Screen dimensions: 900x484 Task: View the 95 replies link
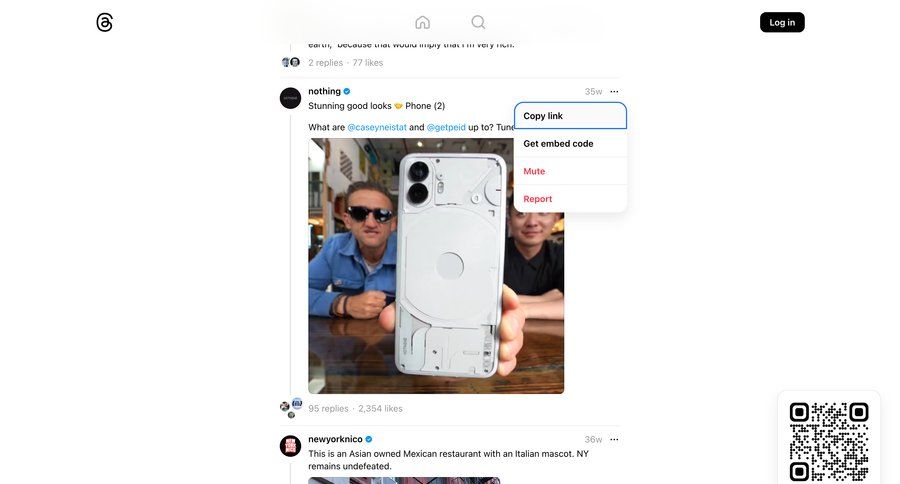pyautogui.click(x=328, y=409)
